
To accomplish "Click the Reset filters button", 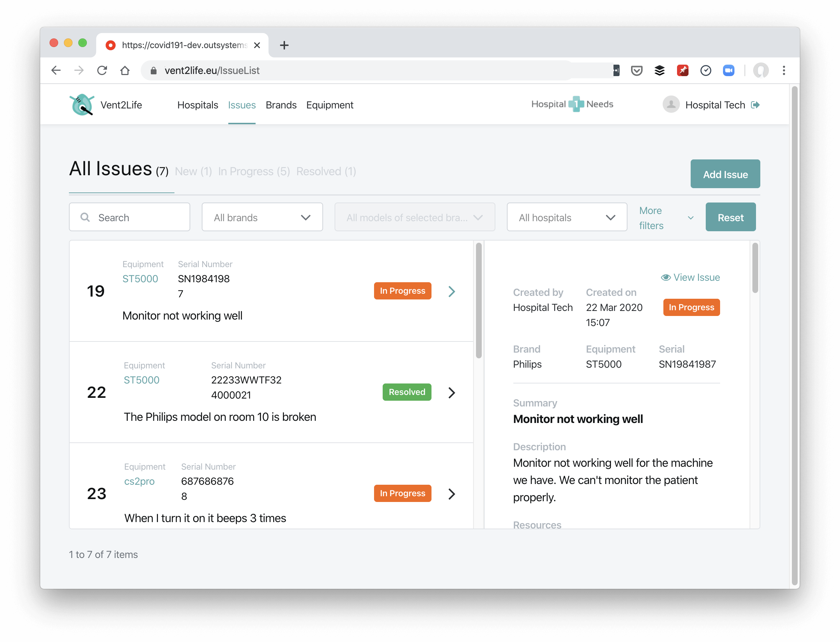I will [x=730, y=217].
